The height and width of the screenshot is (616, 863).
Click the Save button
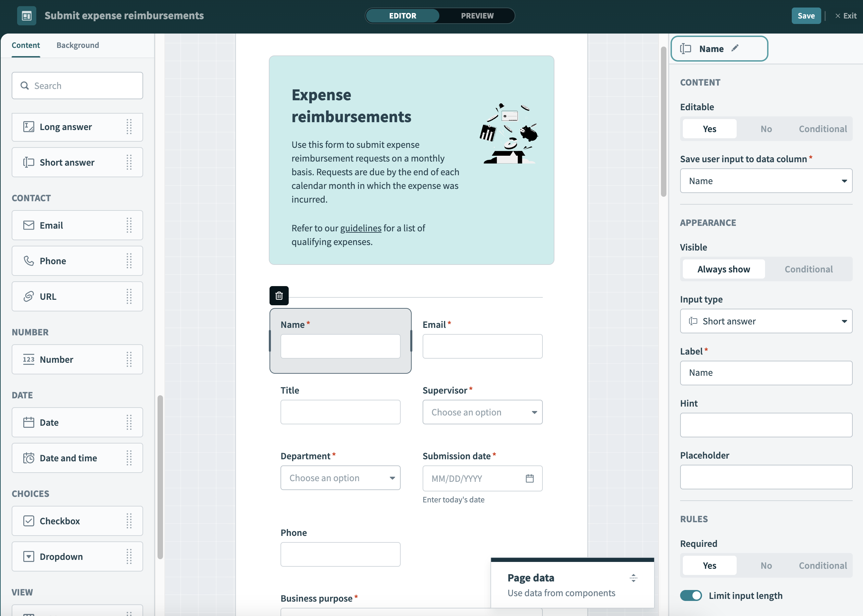point(806,15)
